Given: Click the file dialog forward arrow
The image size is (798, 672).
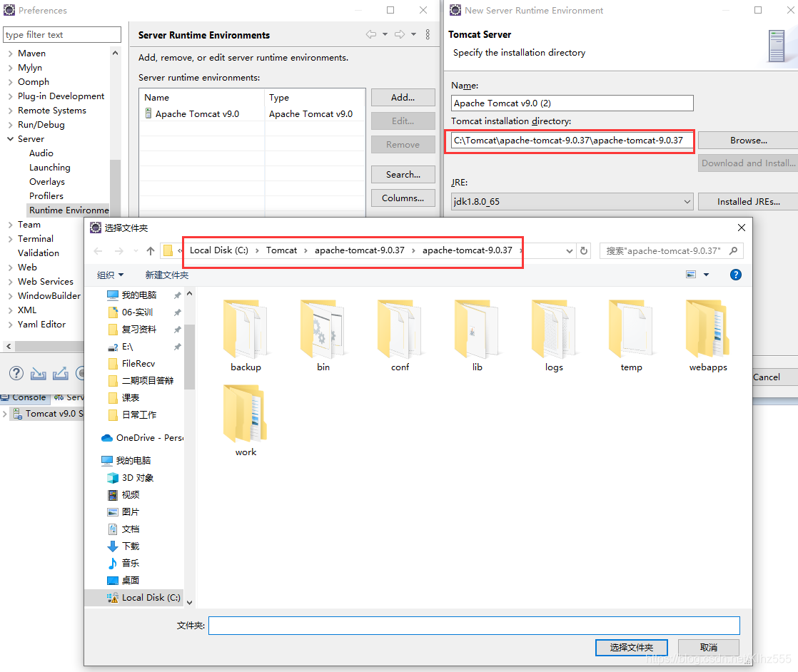Looking at the screenshot, I should [x=119, y=251].
